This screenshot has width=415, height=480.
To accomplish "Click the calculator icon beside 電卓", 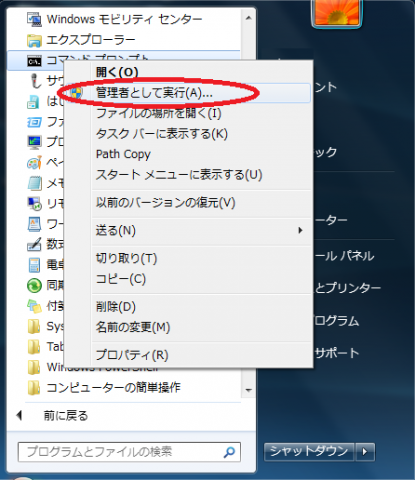I will pyautogui.click(x=34, y=265).
